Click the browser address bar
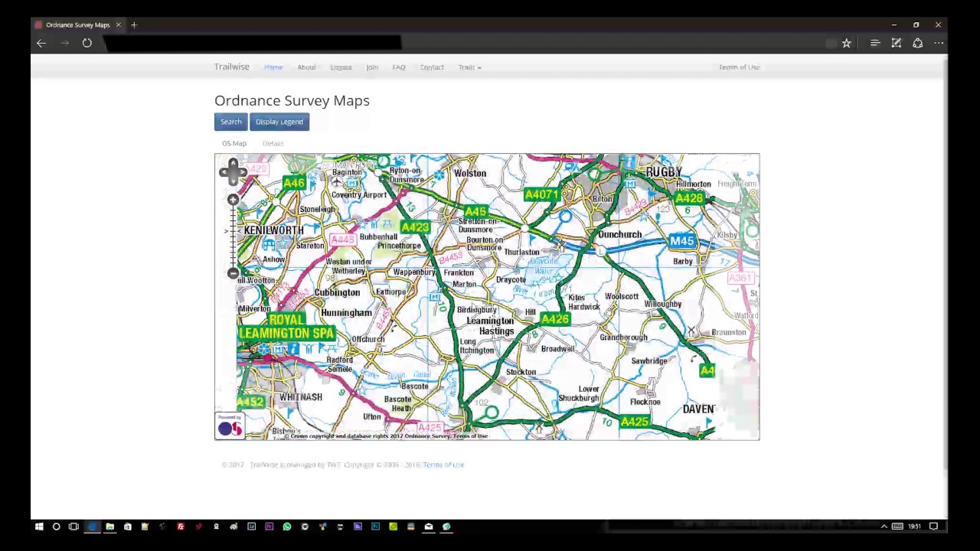The image size is (980, 551). [253, 44]
